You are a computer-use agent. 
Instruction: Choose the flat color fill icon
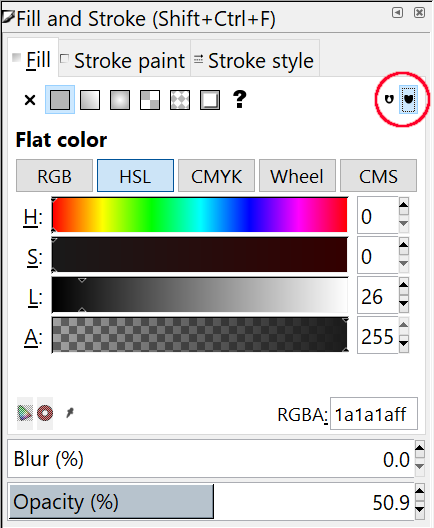pyautogui.click(x=60, y=100)
